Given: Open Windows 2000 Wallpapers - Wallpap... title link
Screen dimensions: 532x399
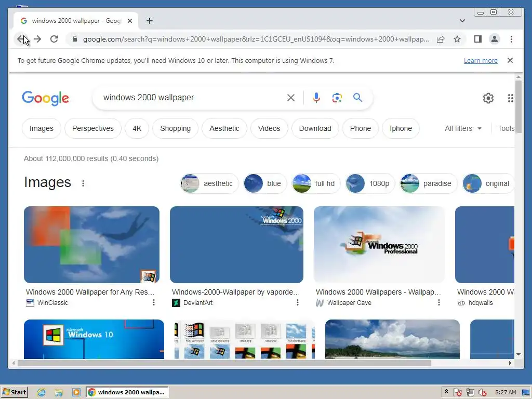Looking at the screenshot, I should click(378, 292).
